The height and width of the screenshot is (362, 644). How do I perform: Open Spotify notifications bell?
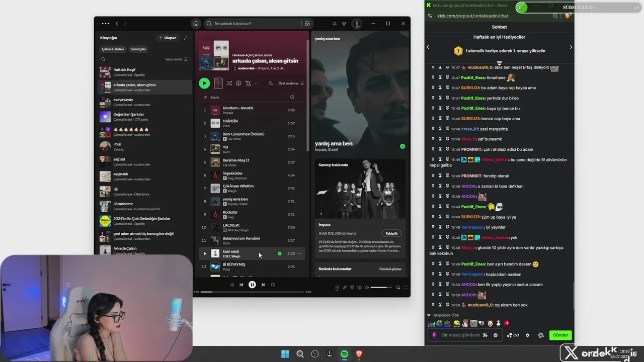coord(334,24)
